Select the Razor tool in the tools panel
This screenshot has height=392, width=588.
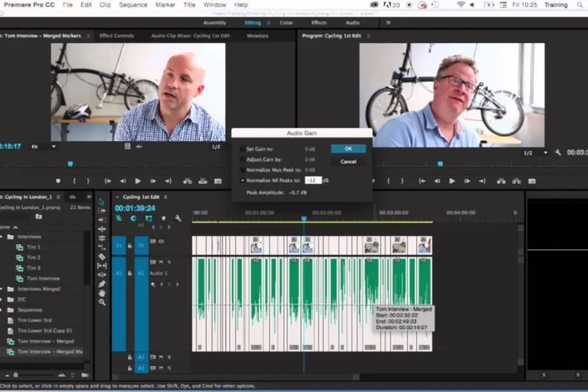[x=102, y=256]
